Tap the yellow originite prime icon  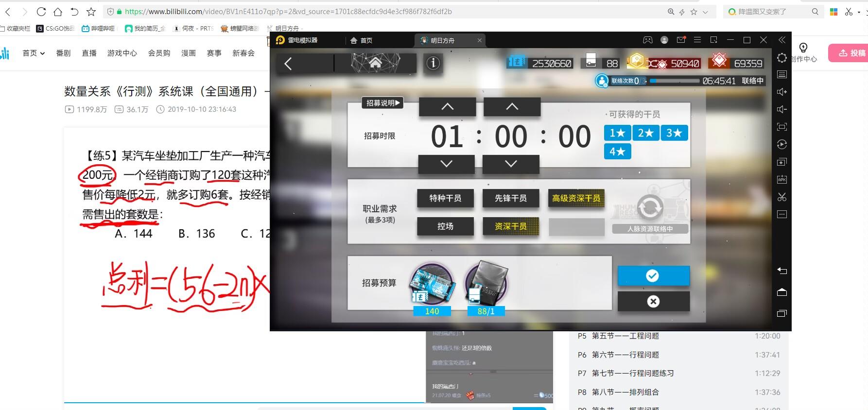(636, 61)
